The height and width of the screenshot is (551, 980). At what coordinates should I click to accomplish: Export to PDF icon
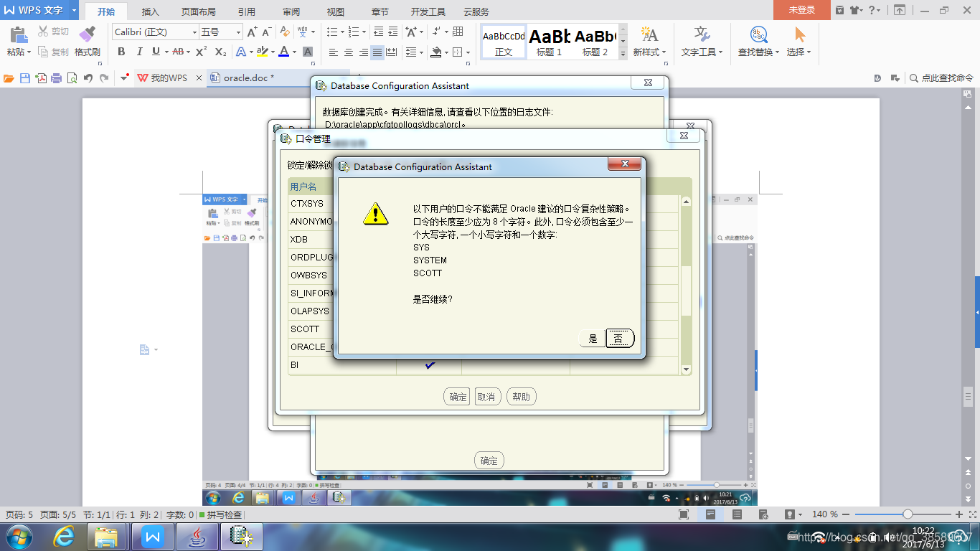pos(41,78)
